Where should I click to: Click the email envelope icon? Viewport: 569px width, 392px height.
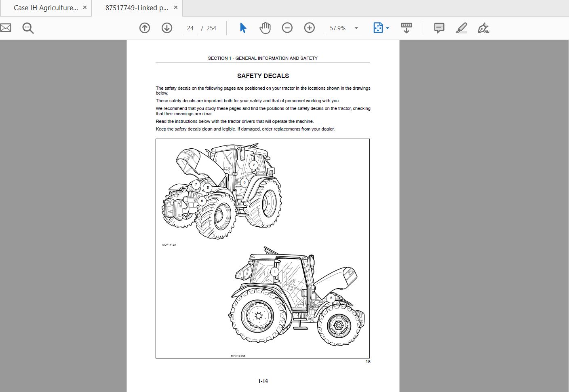point(5,28)
